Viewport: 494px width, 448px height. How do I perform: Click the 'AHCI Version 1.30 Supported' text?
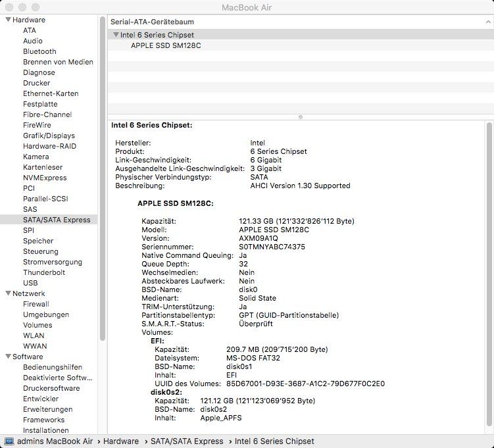(300, 186)
